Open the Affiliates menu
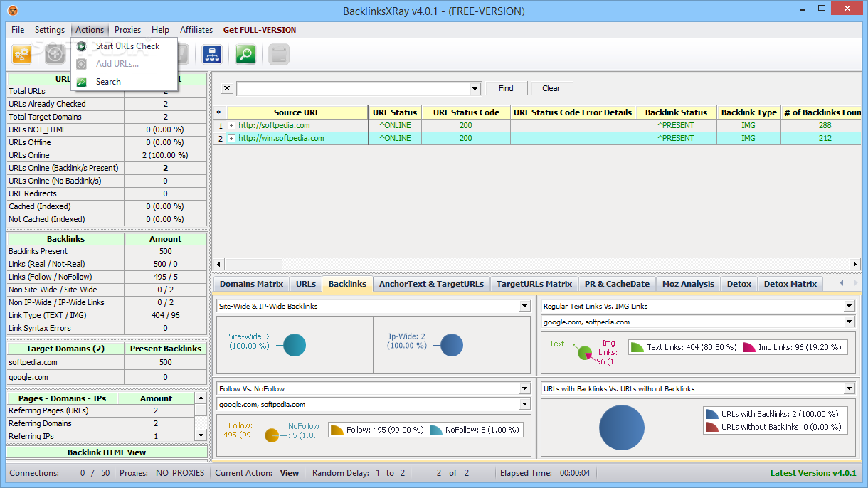Viewport: 868px width, 488px height. [x=196, y=30]
